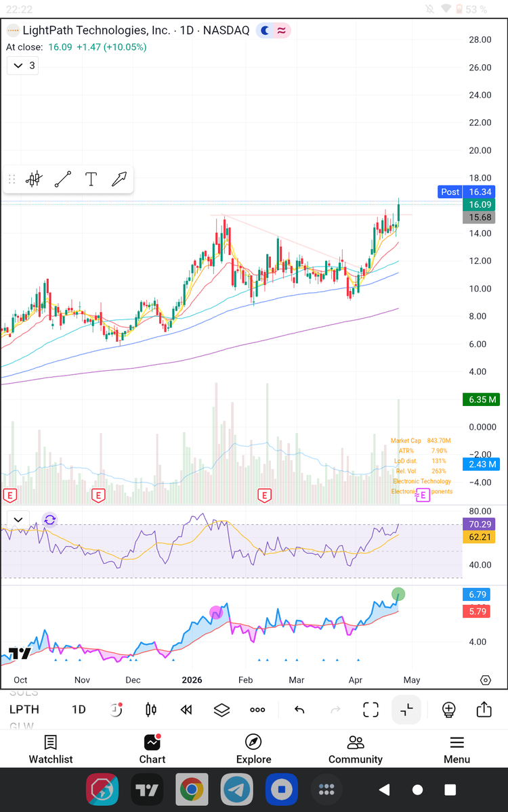Open indicator templates layers icon
The image size is (508, 812).
pyautogui.click(x=221, y=709)
